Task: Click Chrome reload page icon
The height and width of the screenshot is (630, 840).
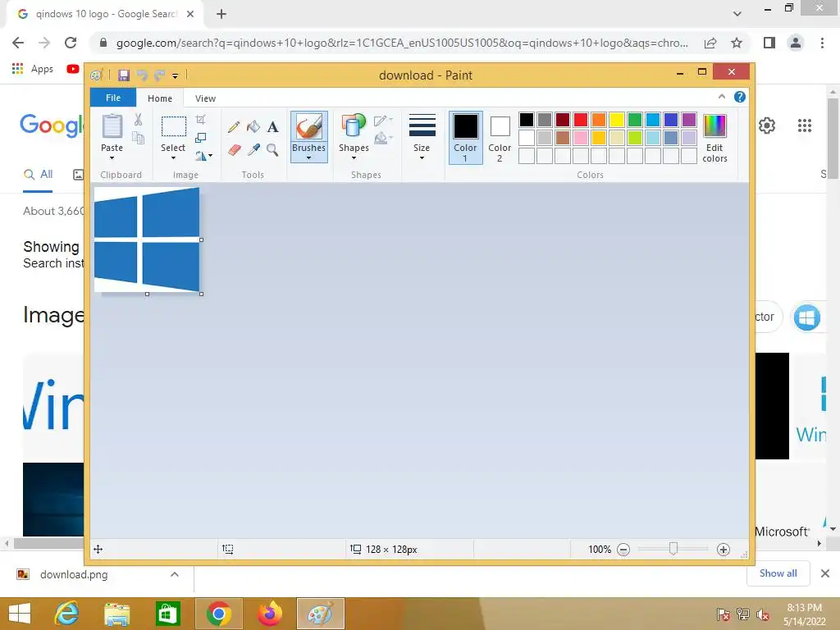Action: pyautogui.click(x=71, y=43)
